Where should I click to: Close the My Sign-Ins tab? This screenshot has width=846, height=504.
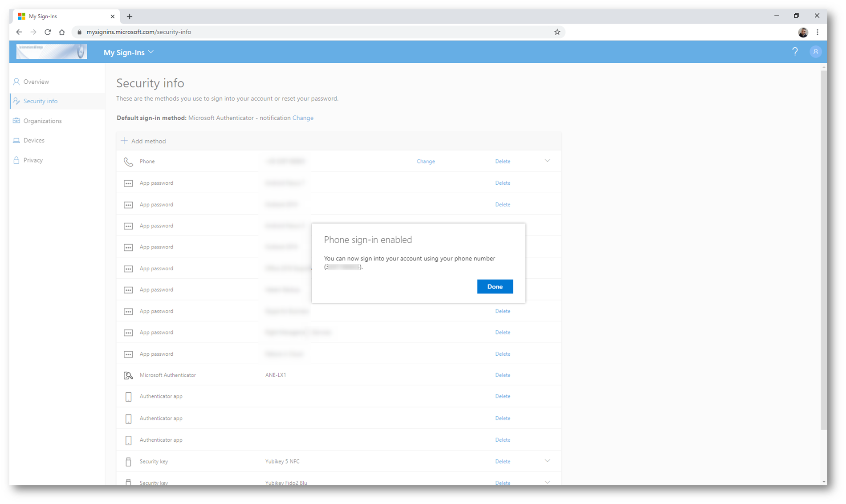click(x=113, y=16)
